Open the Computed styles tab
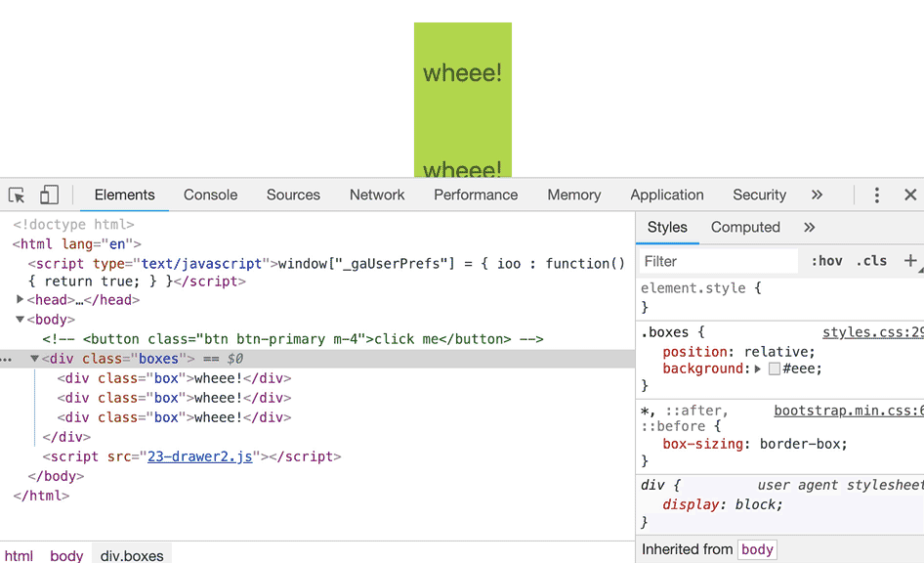This screenshot has width=924, height=563. [744, 227]
